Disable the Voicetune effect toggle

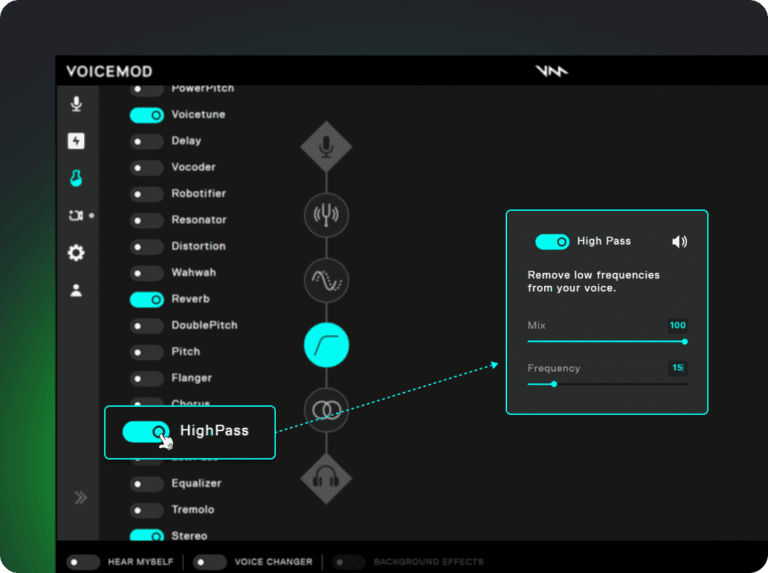tap(147, 115)
